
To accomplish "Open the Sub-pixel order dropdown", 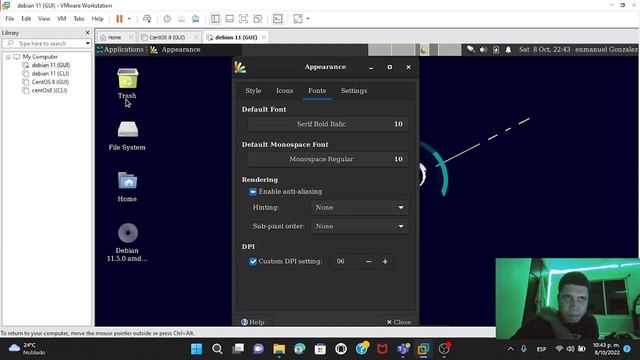I will point(360,226).
